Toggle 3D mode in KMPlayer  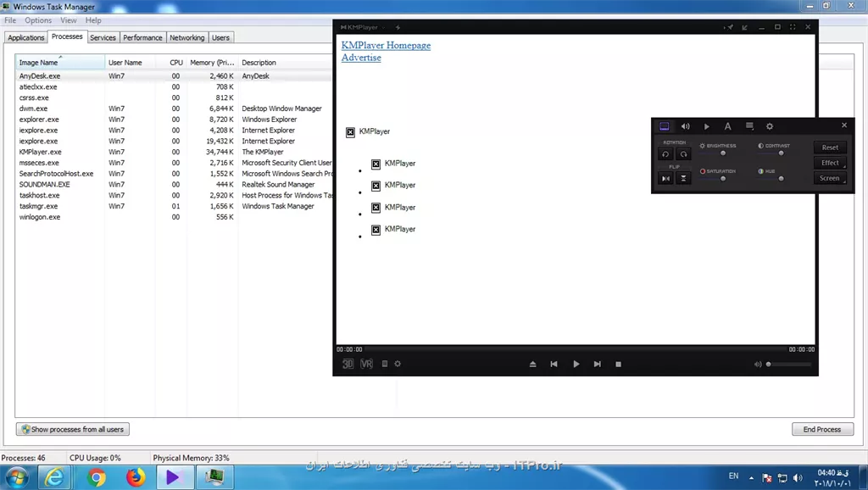click(348, 364)
